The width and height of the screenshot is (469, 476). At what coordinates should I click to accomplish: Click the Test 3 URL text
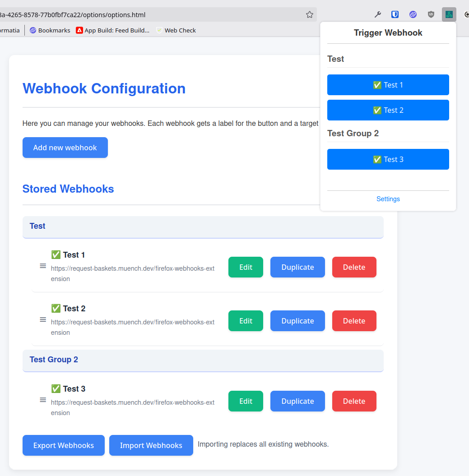coord(133,407)
